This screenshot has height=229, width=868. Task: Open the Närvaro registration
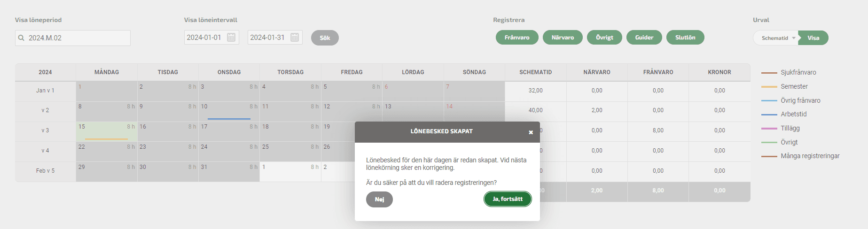[x=563, y=38]
